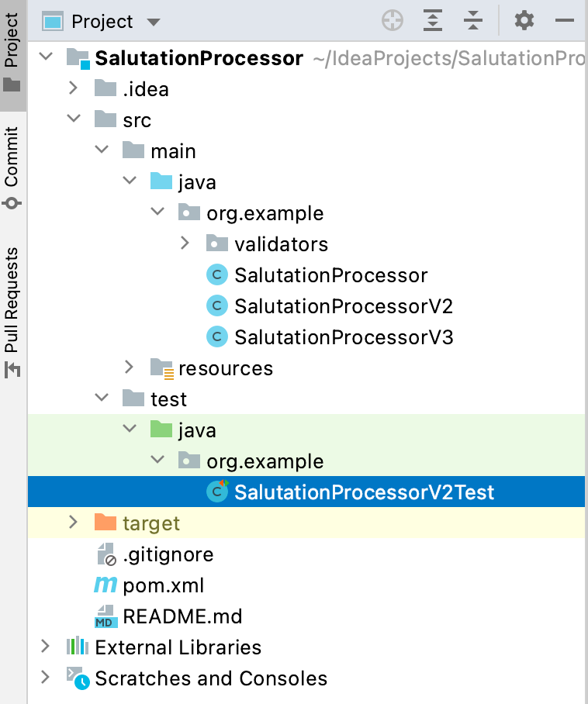Expand the validators package
The height and width of the screenshot is (704, 588).
coord(185,243)
